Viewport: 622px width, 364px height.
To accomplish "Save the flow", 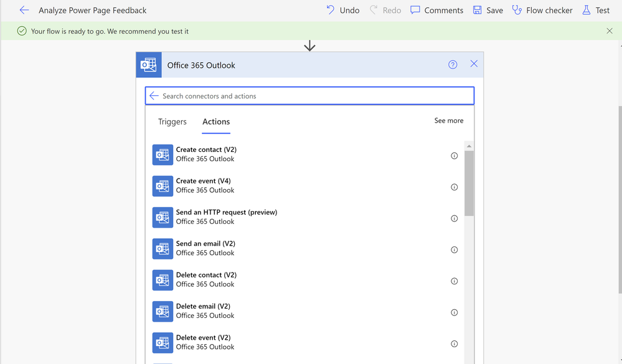I will (x=488, y=11).
